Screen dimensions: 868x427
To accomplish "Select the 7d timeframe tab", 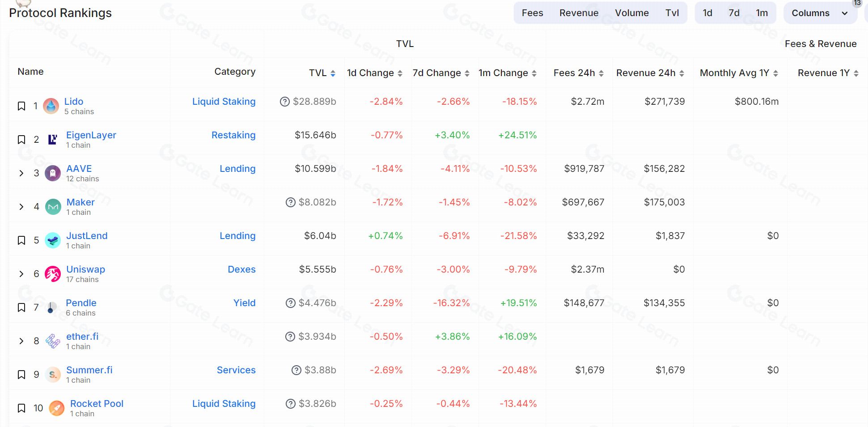I will (734, 13).
